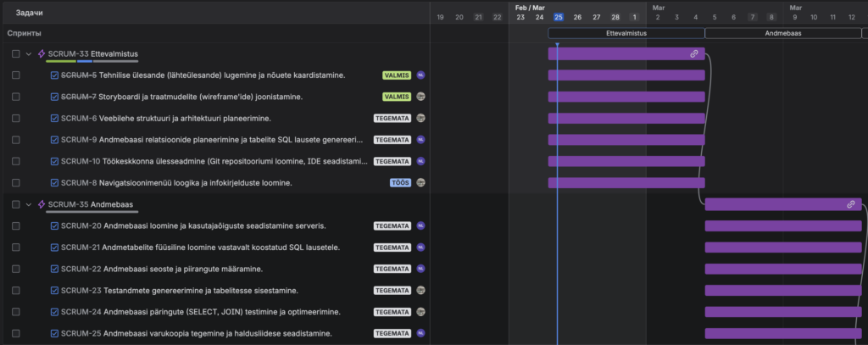Click the task type icon beside SCRUM-6
This screenshot has width=868, height=345.
(55, 119)
